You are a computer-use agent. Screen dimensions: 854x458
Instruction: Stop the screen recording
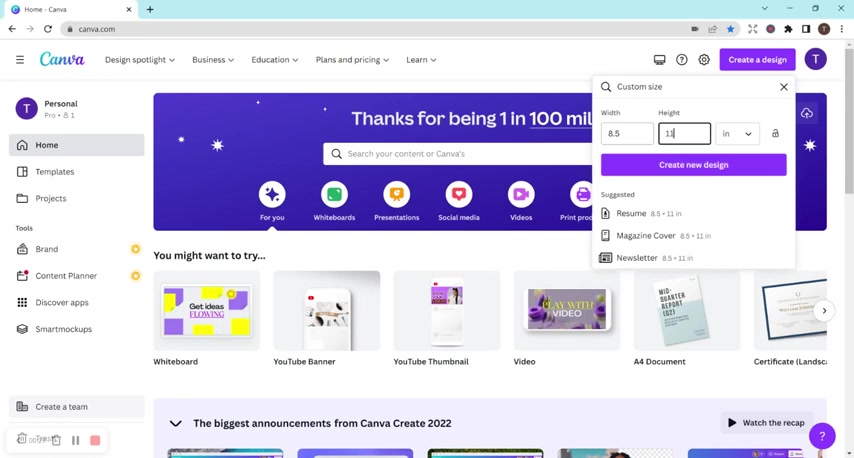[95, 440]
